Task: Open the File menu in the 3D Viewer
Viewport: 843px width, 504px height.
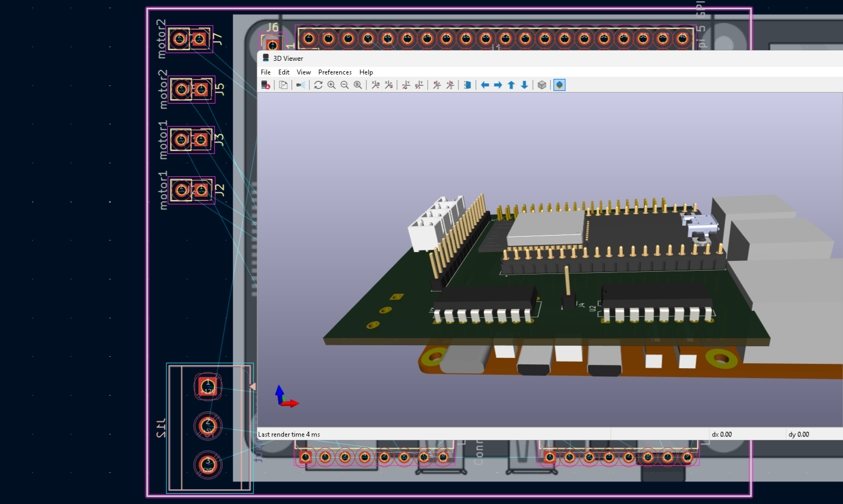Action: click(x=265, y=72)
